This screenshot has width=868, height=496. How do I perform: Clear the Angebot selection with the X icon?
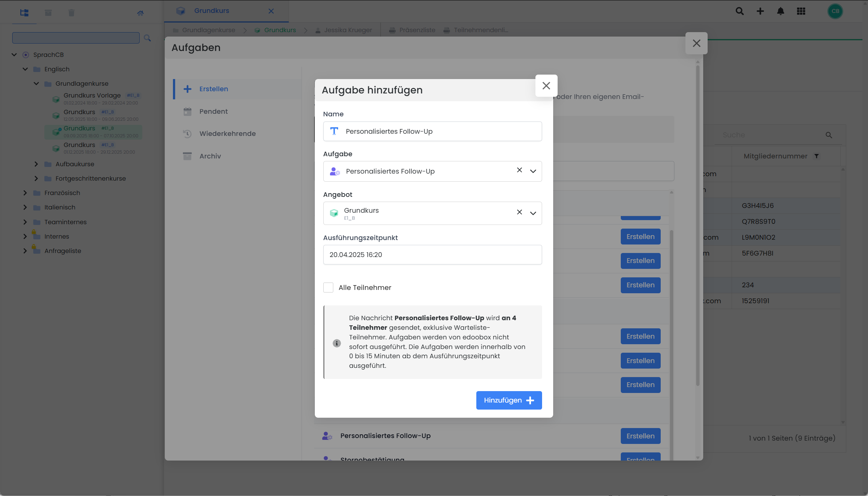tap(519, 212)
